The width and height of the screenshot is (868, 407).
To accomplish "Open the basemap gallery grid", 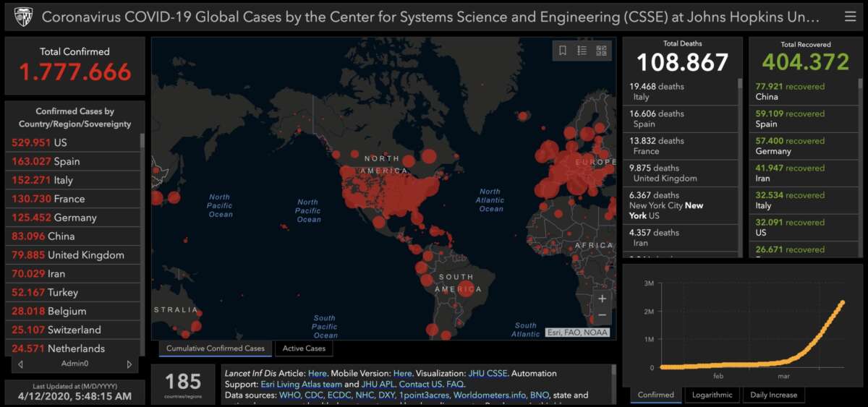I will [601, 51].
